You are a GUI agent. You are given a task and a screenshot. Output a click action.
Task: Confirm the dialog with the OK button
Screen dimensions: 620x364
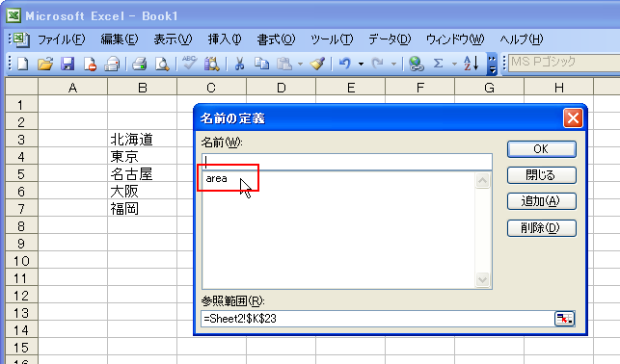[x=541, y=149]
